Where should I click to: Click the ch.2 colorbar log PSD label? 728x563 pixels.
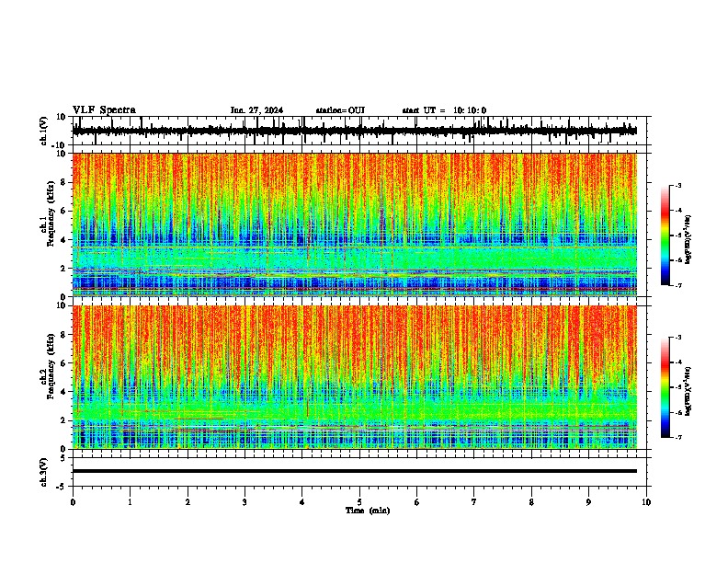point(688,392)
